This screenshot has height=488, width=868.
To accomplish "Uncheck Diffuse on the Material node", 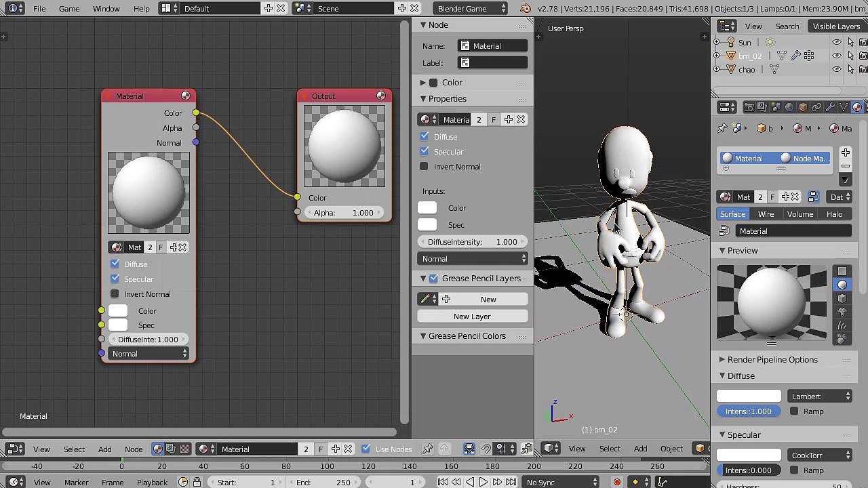I will [x=115, y=264].
